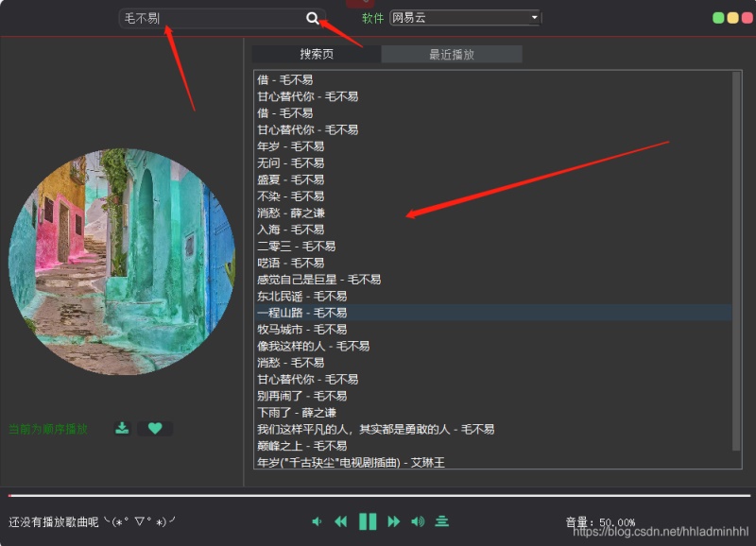Screen dimensions: 756x546
Task: Click the download icon below the album art
Action: pos(122,428)
